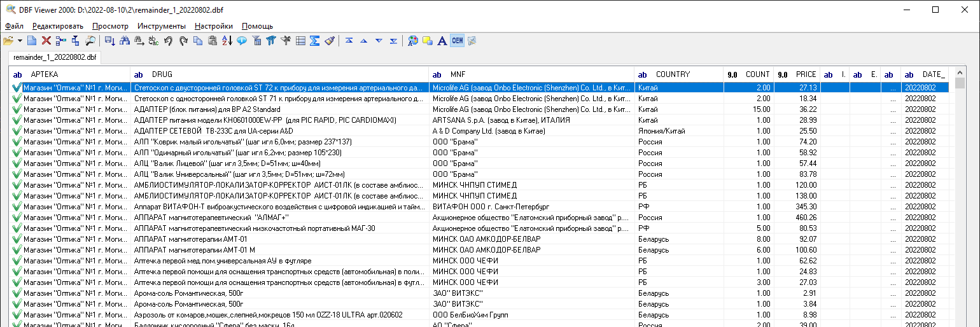The image size is (980, 327).
Task: Open the Инструменты menu
Action: click(x=162, y=26)
